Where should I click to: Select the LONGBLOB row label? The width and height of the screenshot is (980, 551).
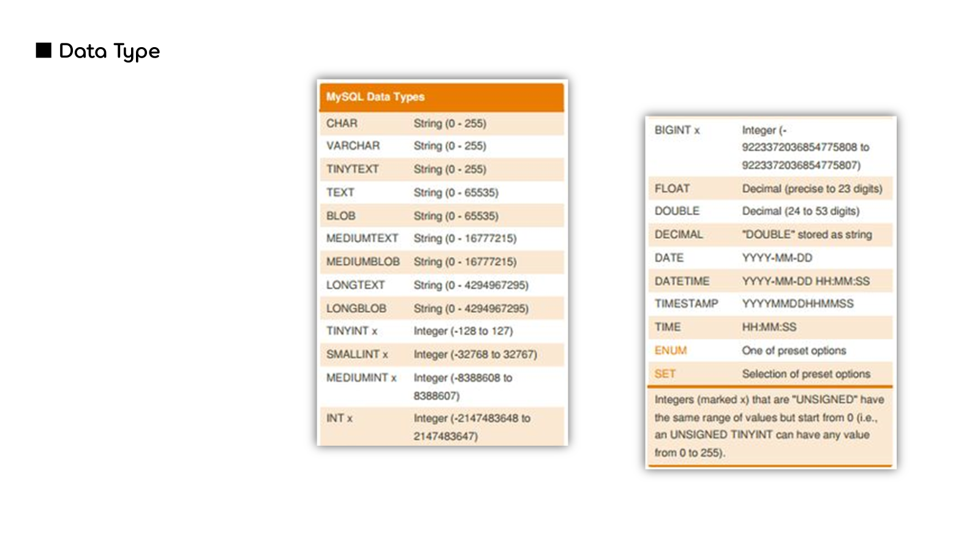click(x=356, y=308)
